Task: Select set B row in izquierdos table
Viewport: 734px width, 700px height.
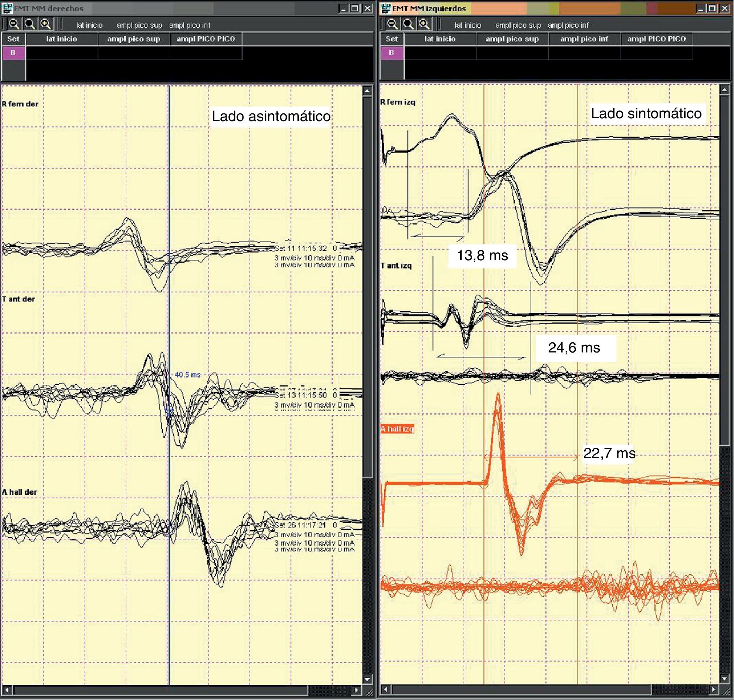Action: point(391,52)
